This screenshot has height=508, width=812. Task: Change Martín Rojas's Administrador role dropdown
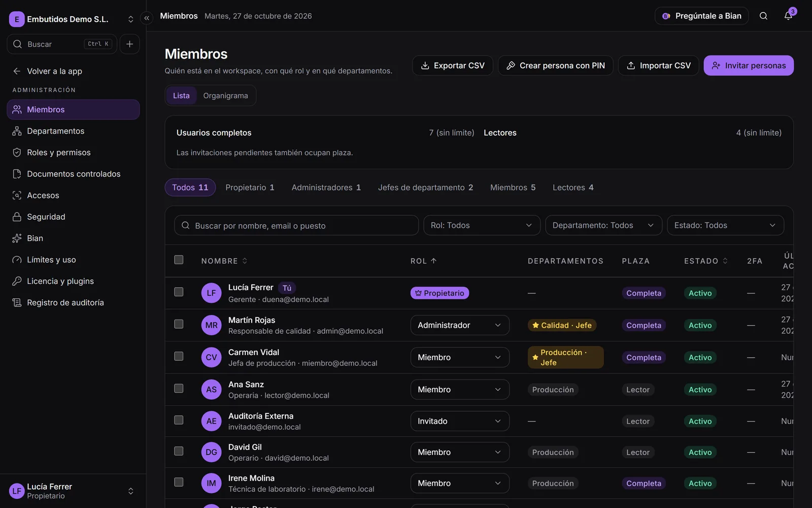click(x=460, y=325)
